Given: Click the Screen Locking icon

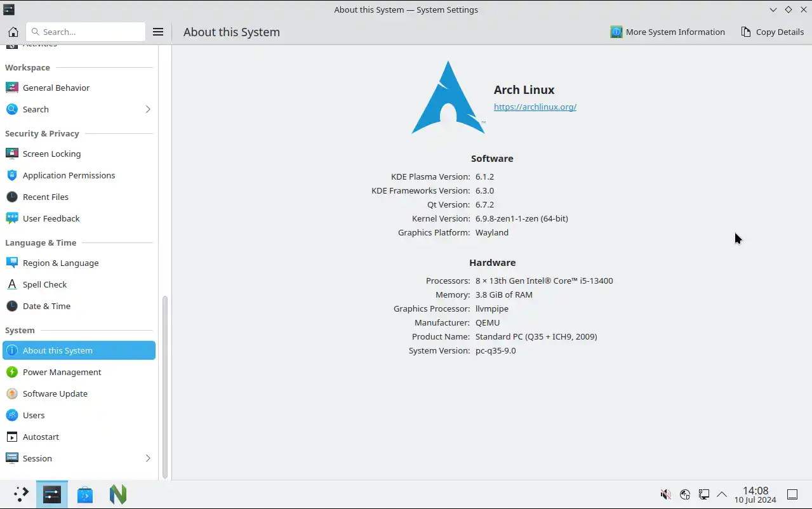Looking at the screenshot, I should tap(12, 154).
